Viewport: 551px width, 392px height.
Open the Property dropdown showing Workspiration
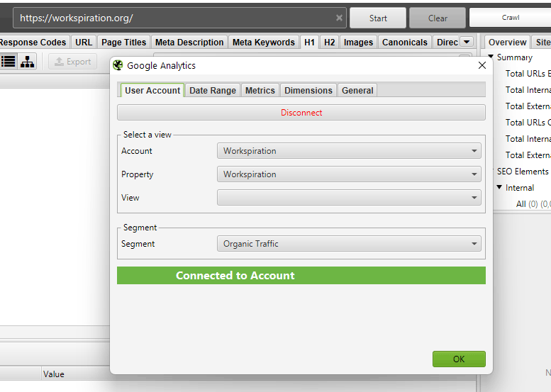coord(349,174)
